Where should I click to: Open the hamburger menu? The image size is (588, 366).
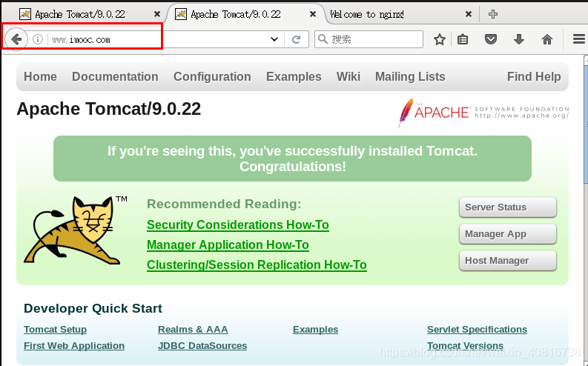[x=579, y=39]
